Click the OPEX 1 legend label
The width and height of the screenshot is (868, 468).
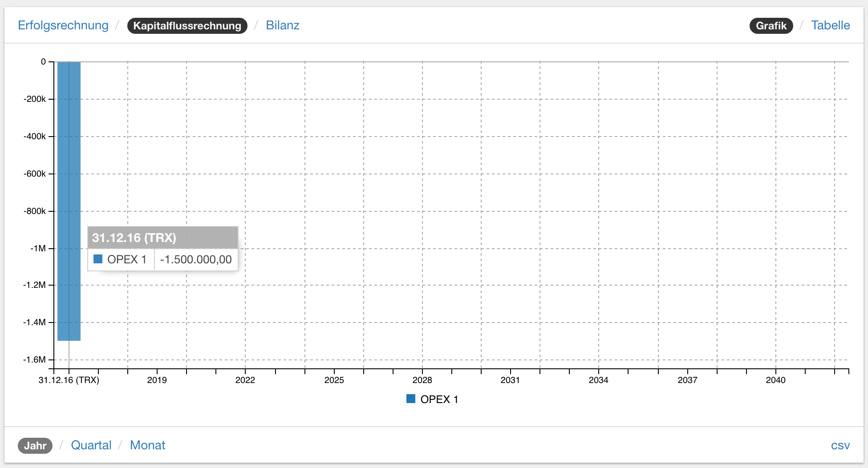click(x=439, y=399)
